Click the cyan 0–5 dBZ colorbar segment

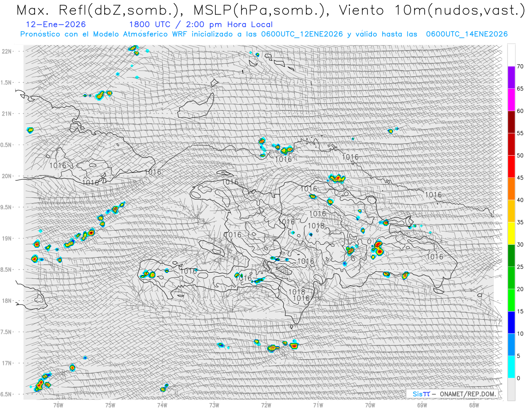511,367
